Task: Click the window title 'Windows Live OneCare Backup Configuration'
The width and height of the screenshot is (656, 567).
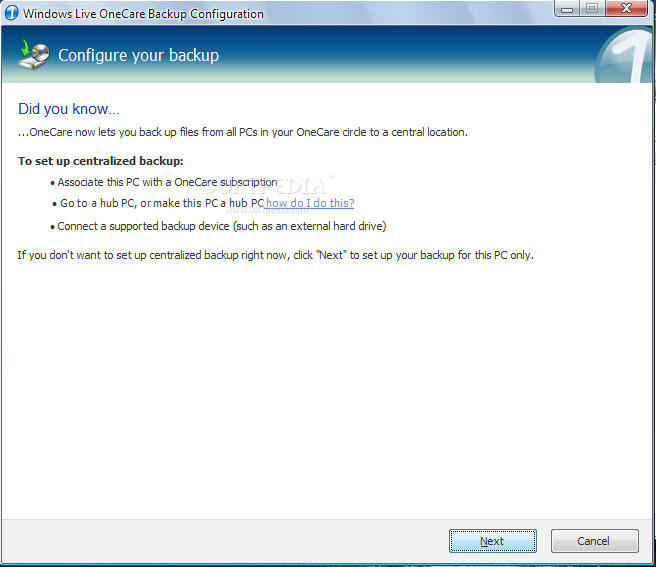Action: [x=143, y=13]
